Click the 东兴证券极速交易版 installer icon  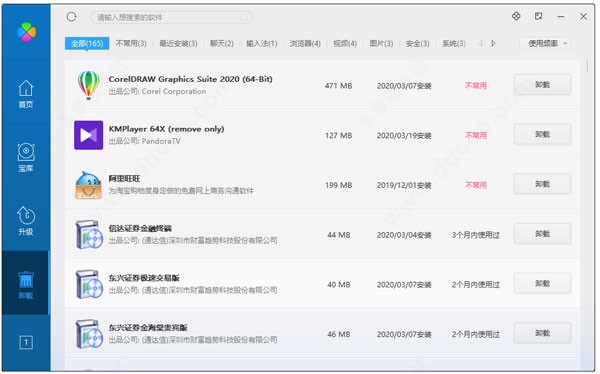pyautogui.click(x=88, y=284)
